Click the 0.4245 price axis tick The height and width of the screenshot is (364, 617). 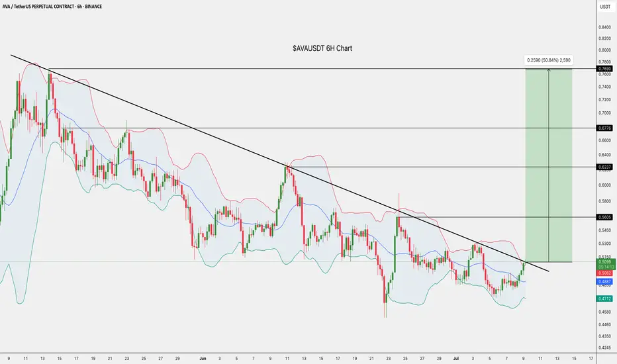pyautogui.click(x=605, y=348)
